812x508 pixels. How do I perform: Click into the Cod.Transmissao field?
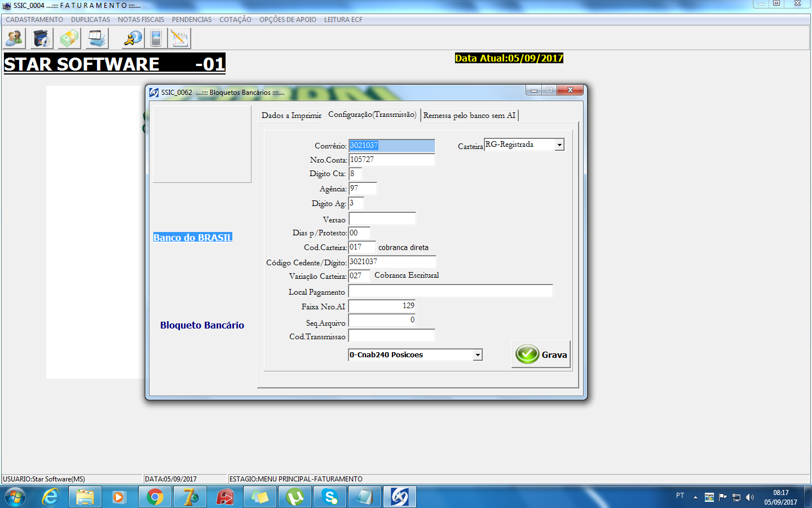coord(392,336)
